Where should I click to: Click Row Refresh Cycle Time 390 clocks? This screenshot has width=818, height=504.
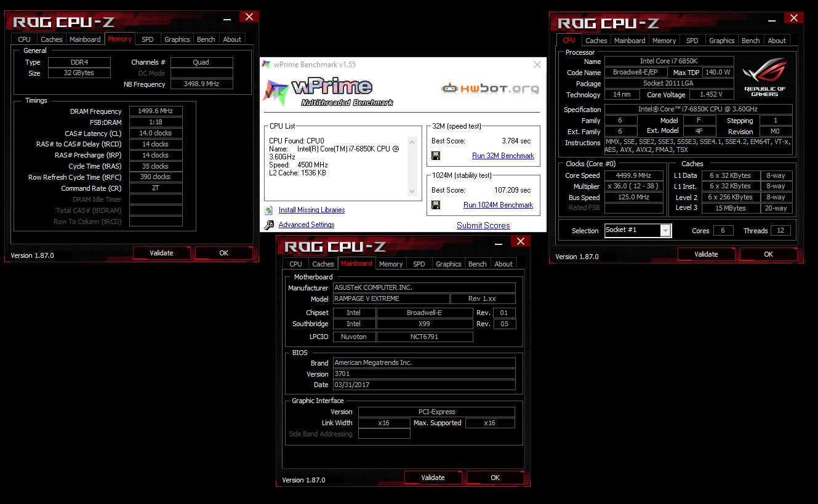[x=156, y=177]
